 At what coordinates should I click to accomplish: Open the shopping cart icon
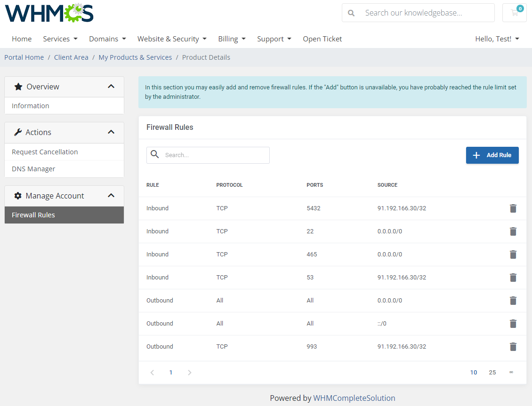[x=514, y=12]
